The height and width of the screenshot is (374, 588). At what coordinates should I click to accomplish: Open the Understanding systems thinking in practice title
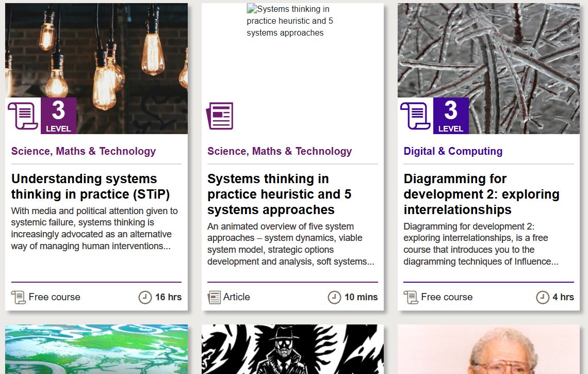[x=90, y=186]
